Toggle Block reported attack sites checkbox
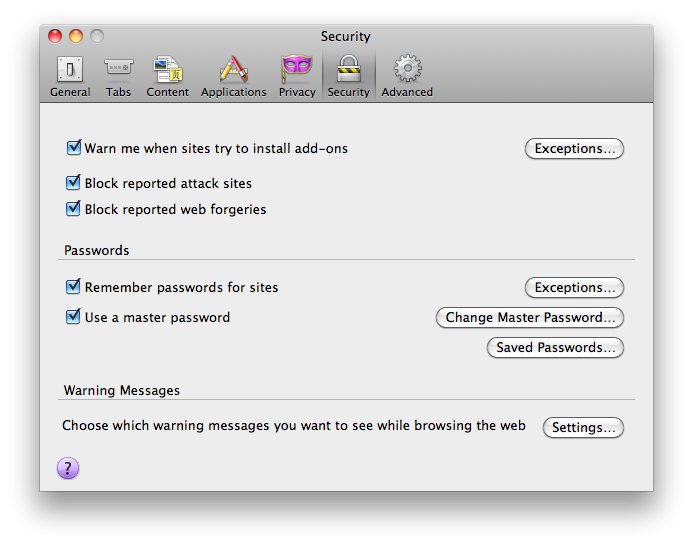 click(73, 182)
